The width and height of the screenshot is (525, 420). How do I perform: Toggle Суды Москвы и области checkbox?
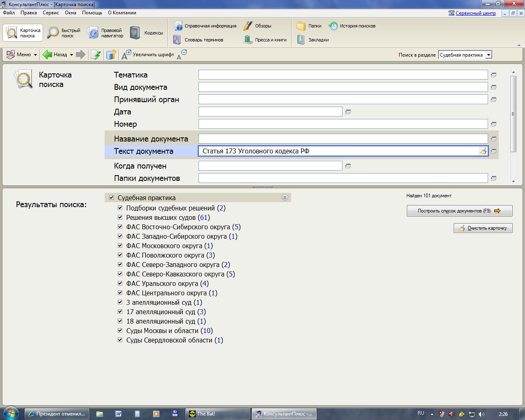[120, 330]
